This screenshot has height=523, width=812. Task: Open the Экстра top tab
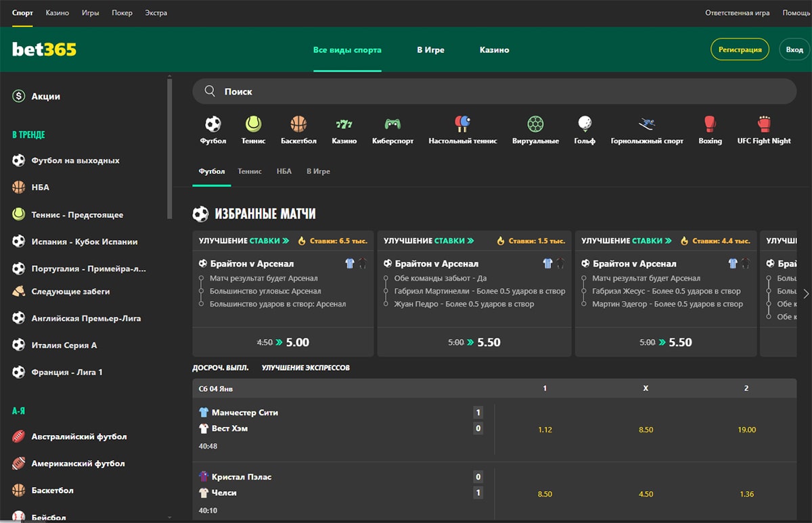(156, 13)
